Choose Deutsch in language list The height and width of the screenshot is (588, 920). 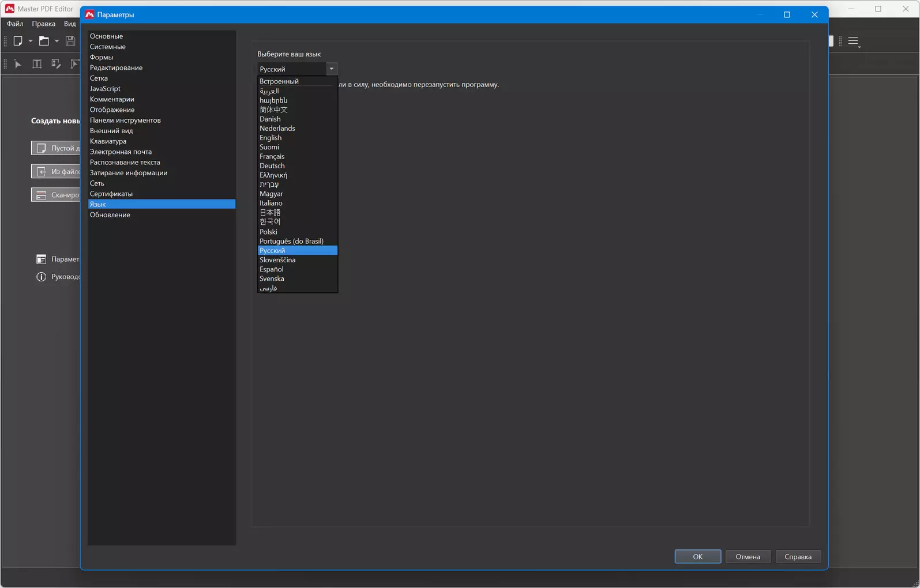(298, 165)
